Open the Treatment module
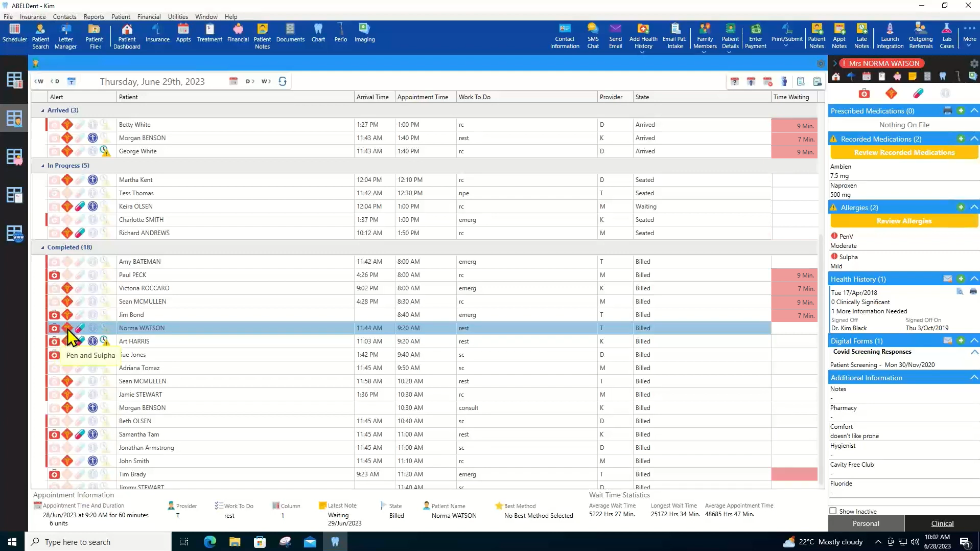 [x=209, y=34]
